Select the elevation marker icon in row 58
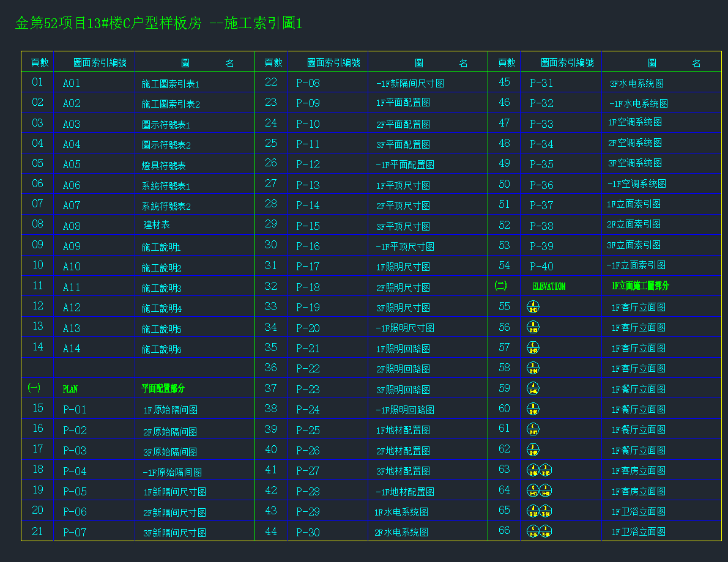This screenshot has width=728, height=562. coord(533,368)
